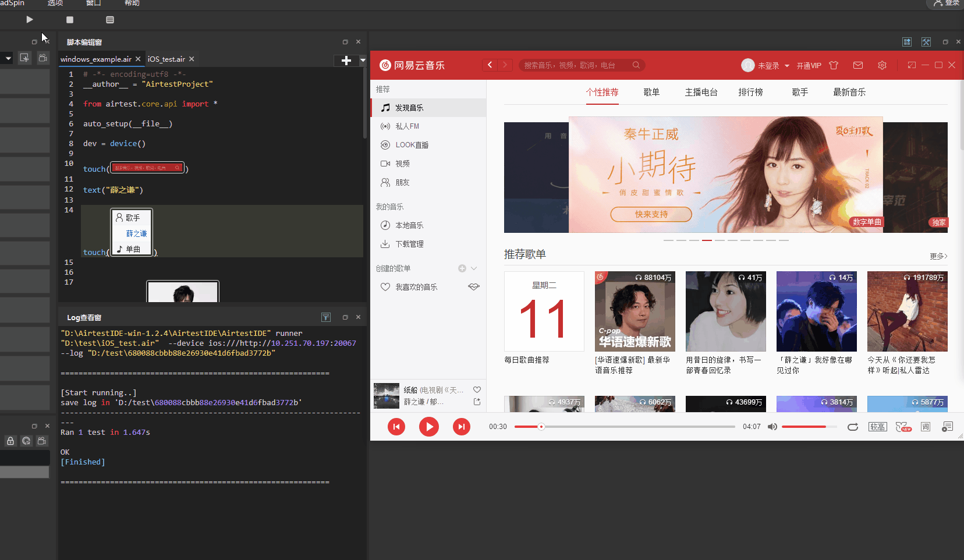Click the lock icon in bottom-left panel
The width and height of the screenshot is (964, 560).
10,441
